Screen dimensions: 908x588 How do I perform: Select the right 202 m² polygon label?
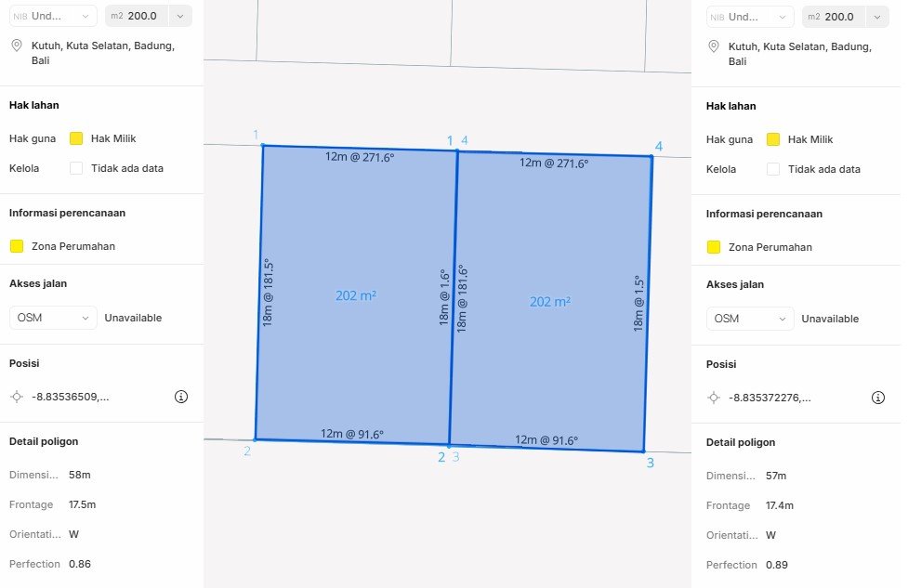point(549,302)
